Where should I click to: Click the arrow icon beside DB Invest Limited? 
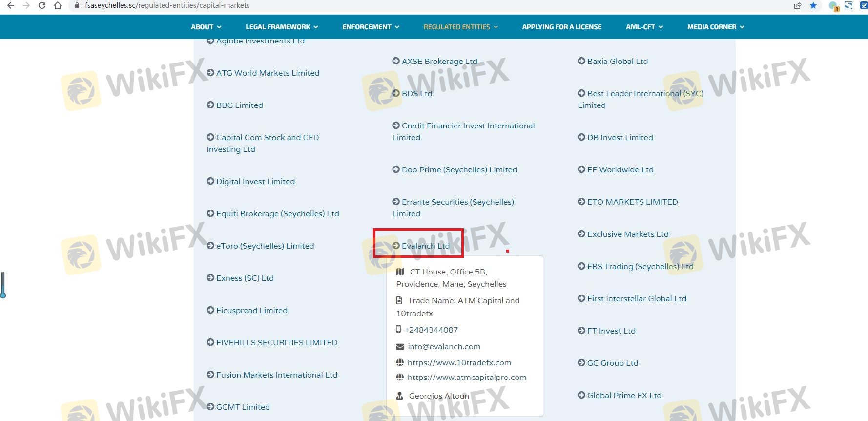coord(581,137)
